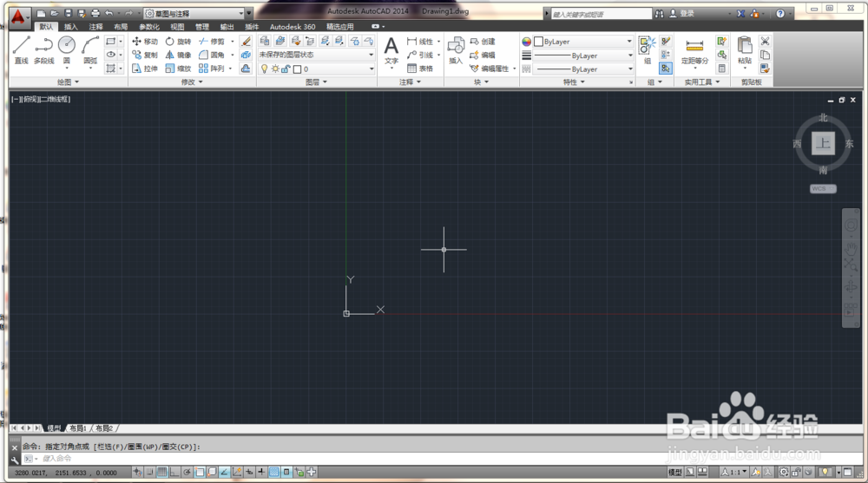Click the 创建 block button

[x=482, y=42]
